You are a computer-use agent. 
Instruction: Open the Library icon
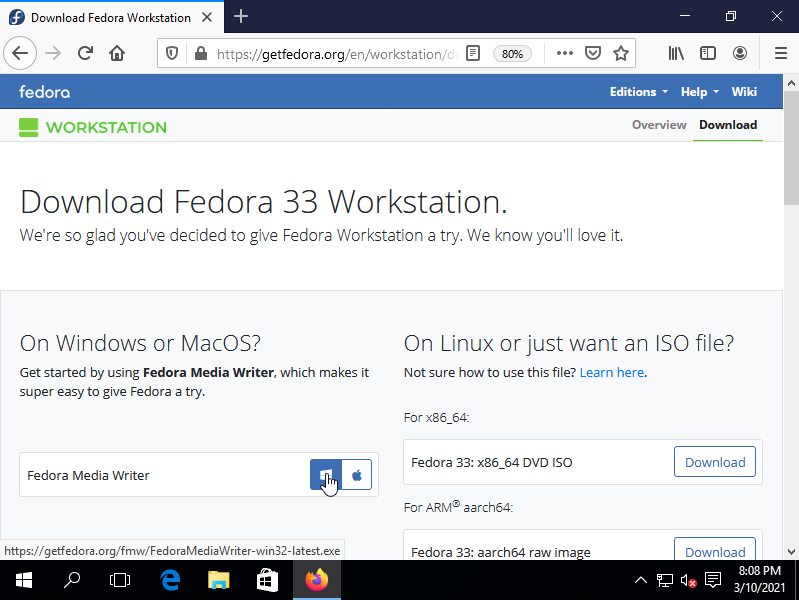pyautogui.click(x=676, y=53)
